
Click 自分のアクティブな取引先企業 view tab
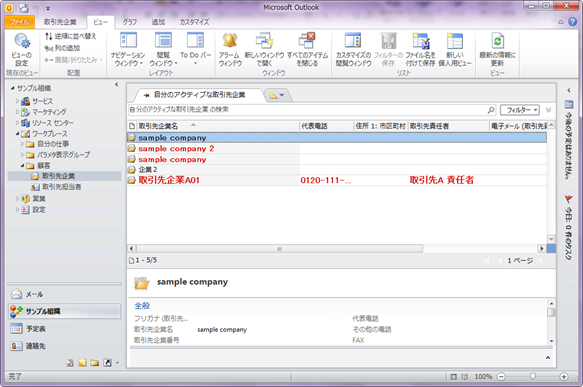pos(199,95)
